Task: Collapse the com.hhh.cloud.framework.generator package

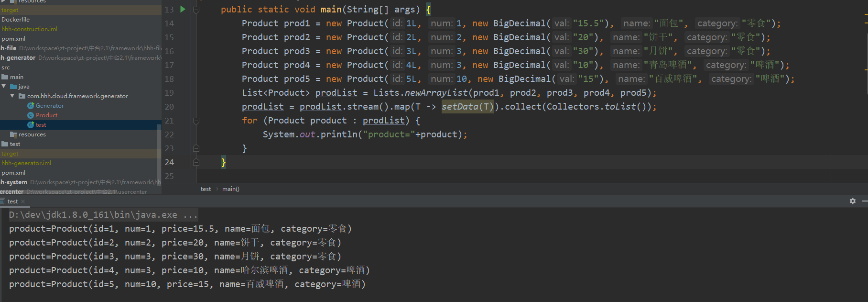Action: pos(12,96)
